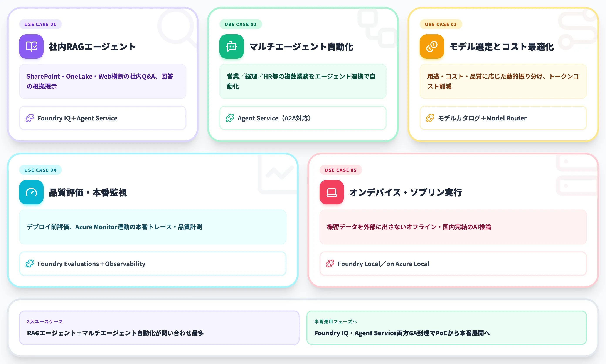
Task: Click the USE CASE 03 badge
Action: point(441,24)
